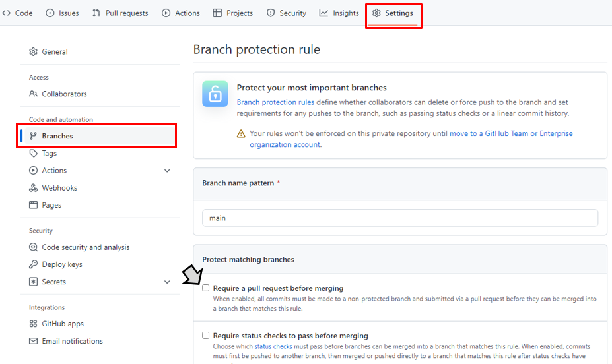Check Require status checks to pass
Image resolution: width=612 pixels, height=364 pixels.
click(x=206, y=335)
